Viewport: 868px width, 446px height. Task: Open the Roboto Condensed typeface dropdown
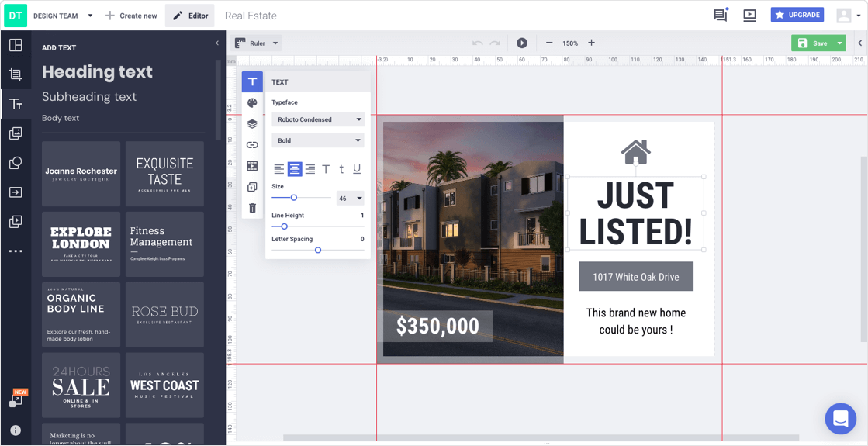318,119
